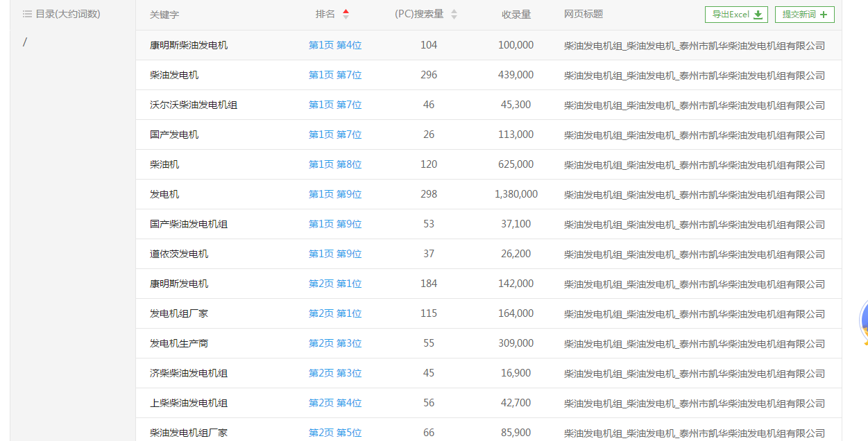Select keyword 柴油机
Image resolution: width=868 pixels, height=441 pixels.
click(164, 164)
